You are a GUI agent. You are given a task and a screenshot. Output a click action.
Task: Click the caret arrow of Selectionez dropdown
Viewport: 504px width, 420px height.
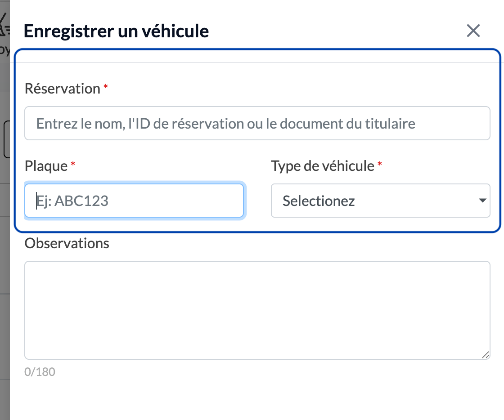482,201
